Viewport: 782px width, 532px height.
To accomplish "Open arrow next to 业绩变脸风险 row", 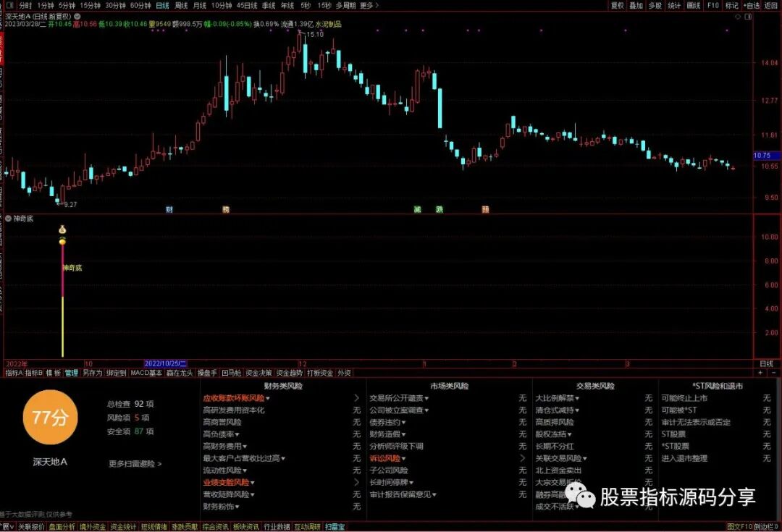I will click(356, 482).
